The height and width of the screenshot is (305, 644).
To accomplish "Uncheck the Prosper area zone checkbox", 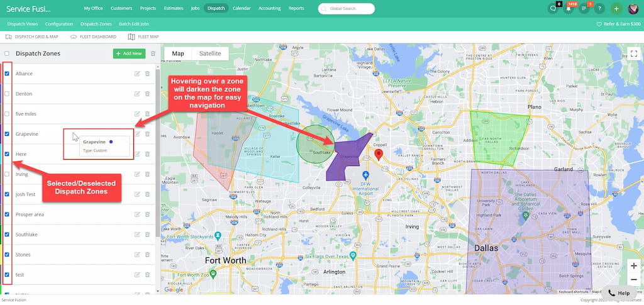I will (7, 214).
